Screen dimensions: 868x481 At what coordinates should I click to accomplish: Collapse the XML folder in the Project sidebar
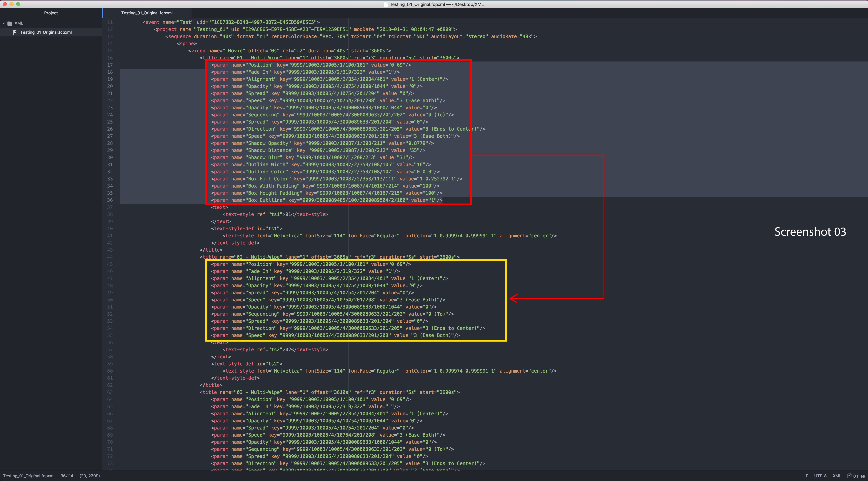[4, 23]
